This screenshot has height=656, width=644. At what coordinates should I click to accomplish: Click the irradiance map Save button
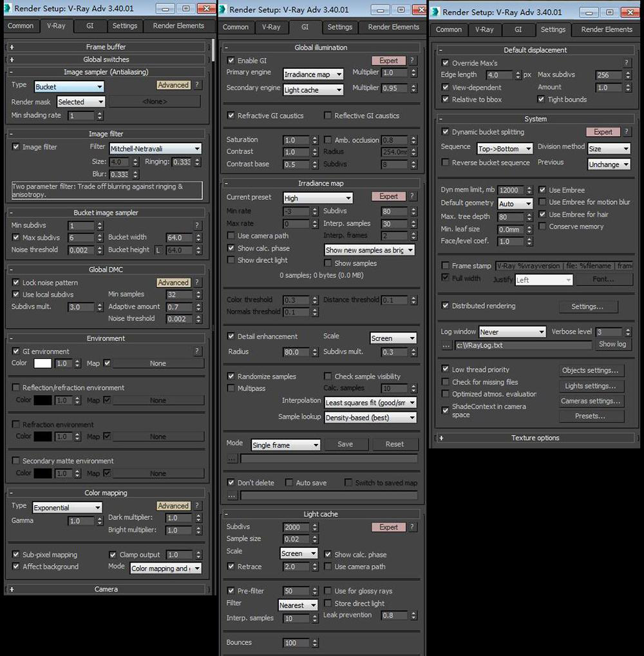[x=345, y=444]
